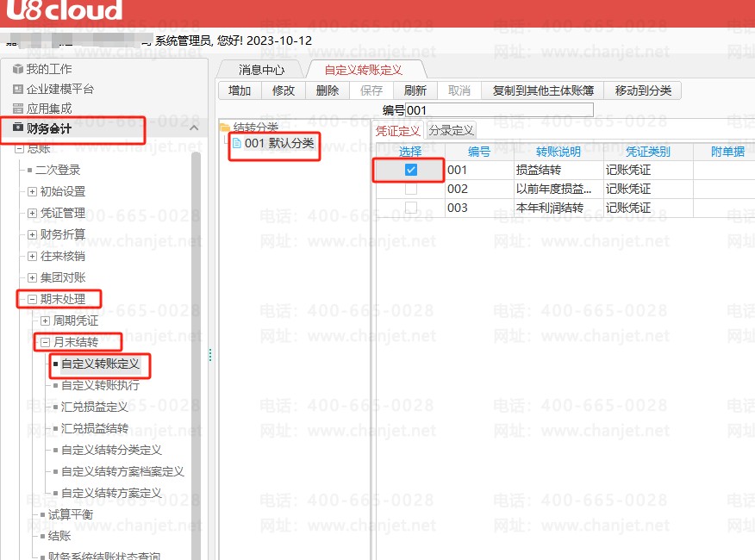Uncheck the 001 损益结转 checkbox
The width and height of the screenshot is (755, 560).
411,170
